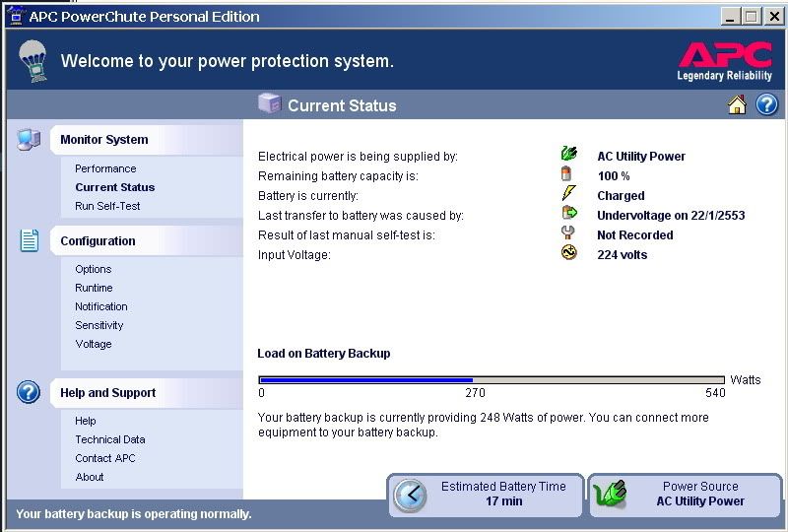The width and height of the screenshot is (788, 532).
Task: Open Notification settings
Action: click(101, 306)
